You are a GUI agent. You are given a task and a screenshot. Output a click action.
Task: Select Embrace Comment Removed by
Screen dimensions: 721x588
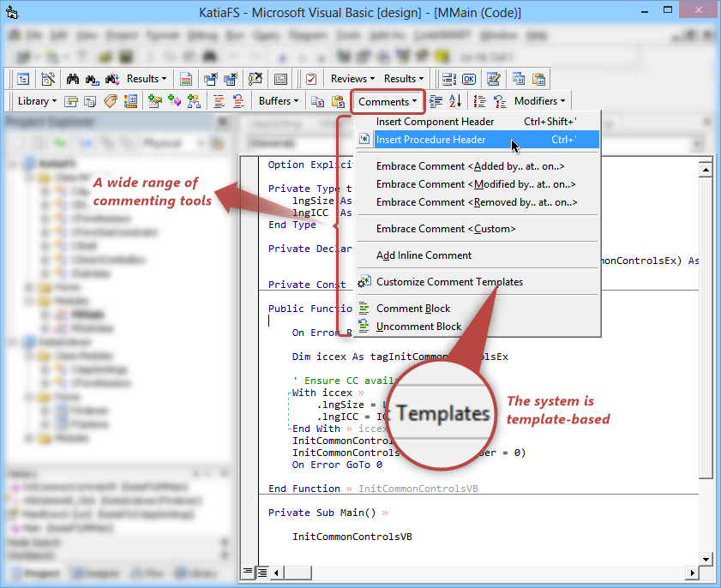tap(478, 202)
